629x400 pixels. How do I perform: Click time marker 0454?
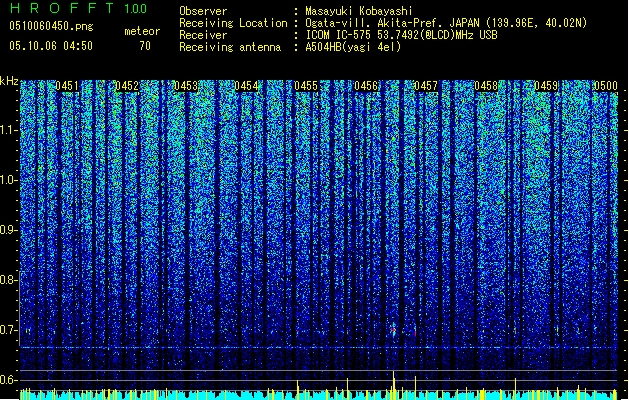click(246, 86)
